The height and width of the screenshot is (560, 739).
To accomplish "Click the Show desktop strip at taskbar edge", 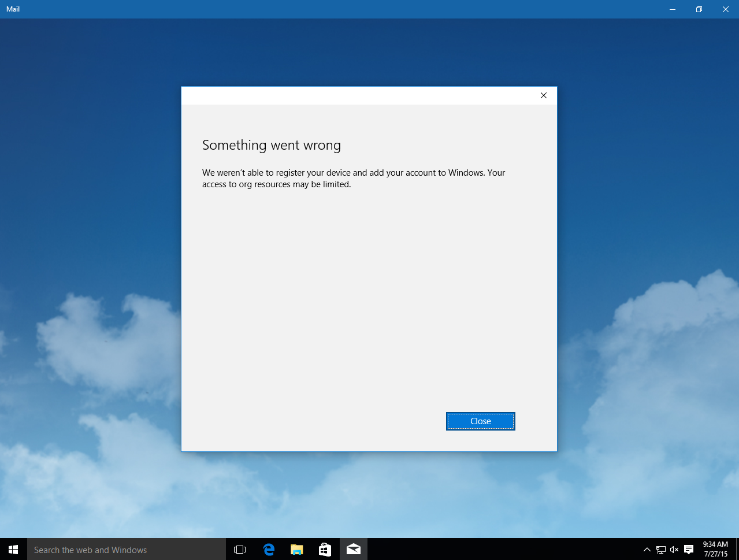I will 737,550.
